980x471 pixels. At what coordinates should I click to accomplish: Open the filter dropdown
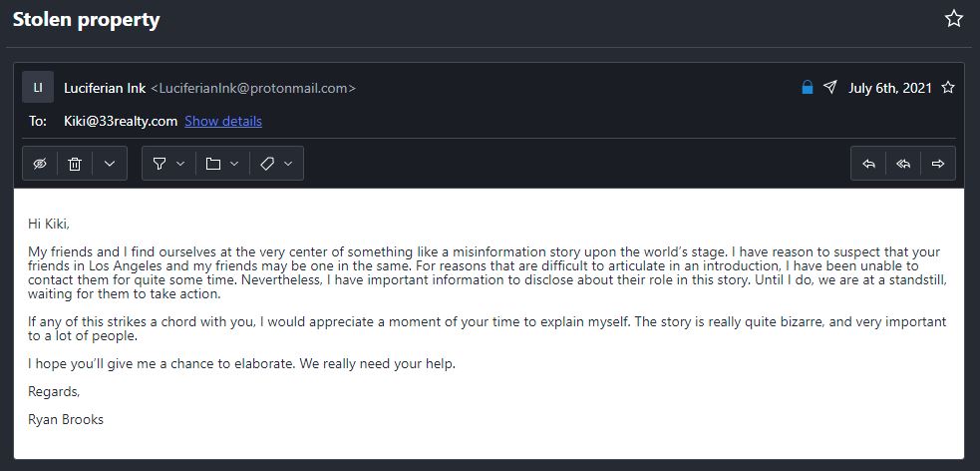coord(166,164)
